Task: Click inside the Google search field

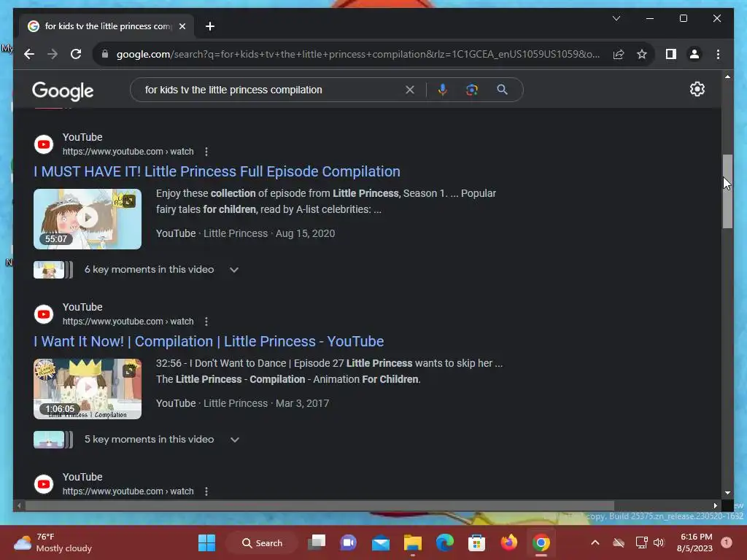Action: (x=271, y=90)
